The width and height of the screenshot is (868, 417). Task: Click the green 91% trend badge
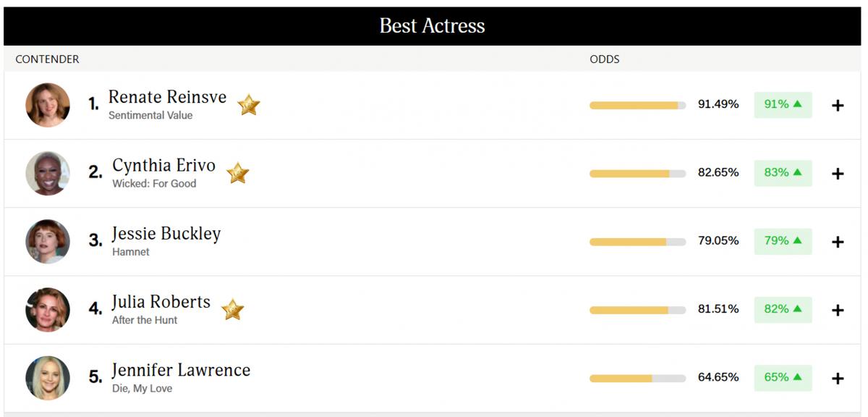pos(783,104)
